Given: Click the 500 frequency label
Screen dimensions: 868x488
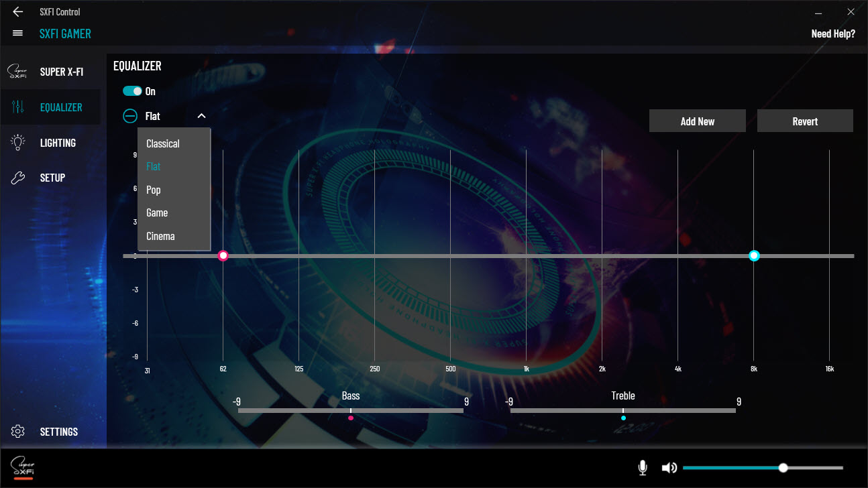Looking at the screenshot, I should [x=450, y=369].
